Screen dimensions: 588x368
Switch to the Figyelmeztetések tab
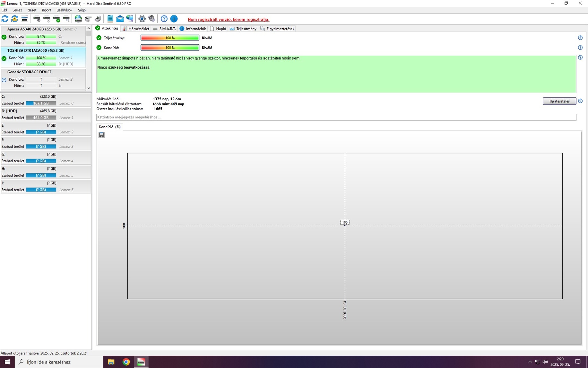(277, 29)
